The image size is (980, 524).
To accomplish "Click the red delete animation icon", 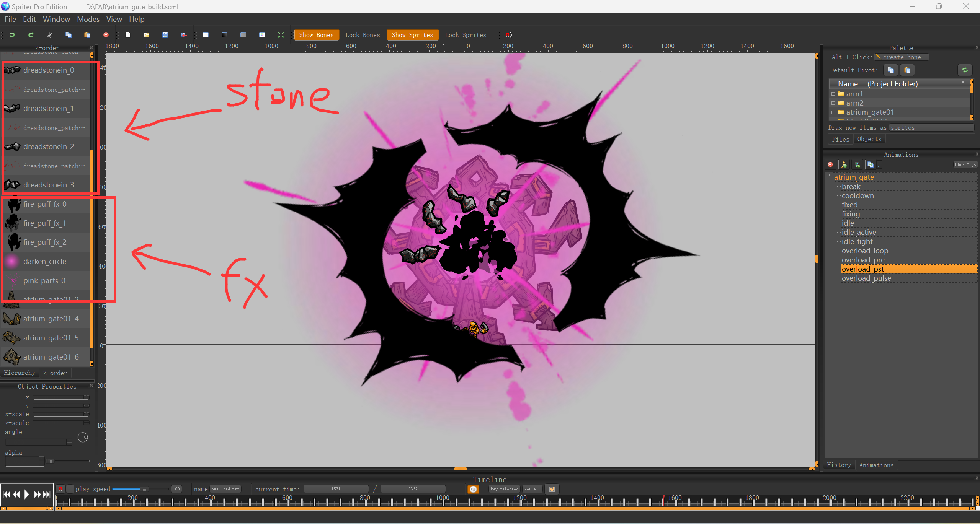I will click(x=830, y=164).
